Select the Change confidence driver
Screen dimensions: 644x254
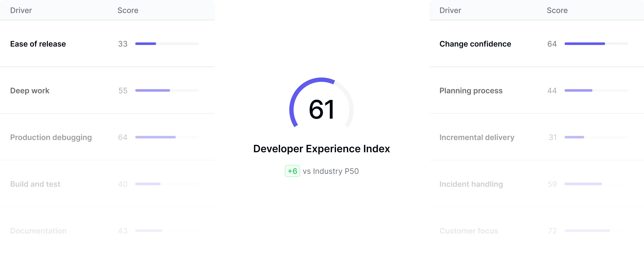475,44
